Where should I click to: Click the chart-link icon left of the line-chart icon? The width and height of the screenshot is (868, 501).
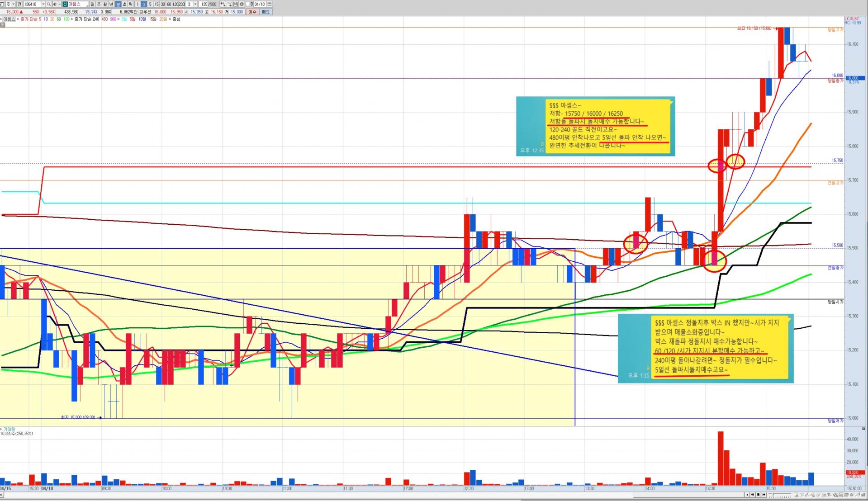tap(223, 4)
